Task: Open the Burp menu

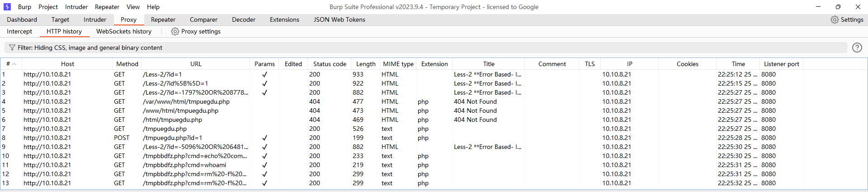Action: tap(24, 7)
